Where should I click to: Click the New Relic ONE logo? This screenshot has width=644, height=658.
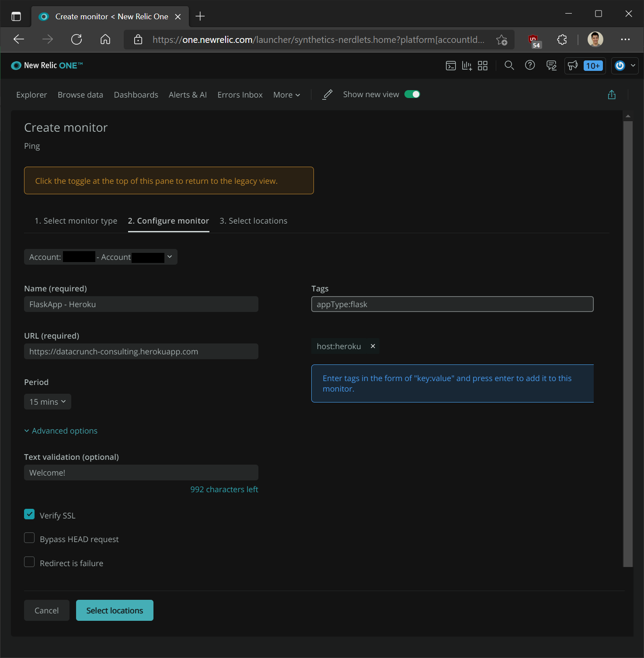click(x=47, y=66)
